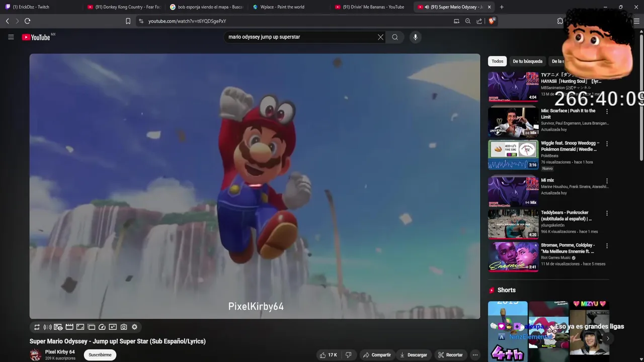
Task: Switch to Wplace Paint the world tab
Action: click(x=289, y=7)
